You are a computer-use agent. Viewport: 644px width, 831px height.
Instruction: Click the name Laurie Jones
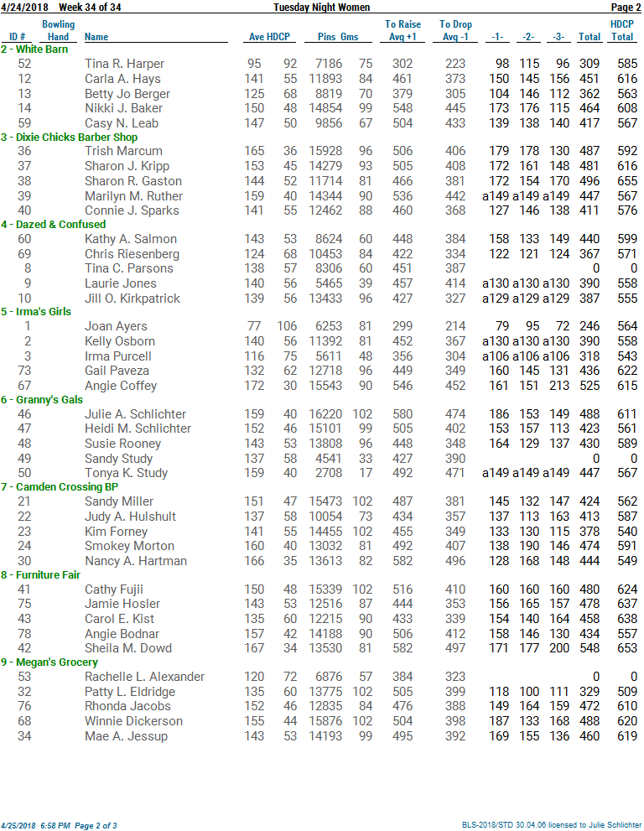point(120,283)
